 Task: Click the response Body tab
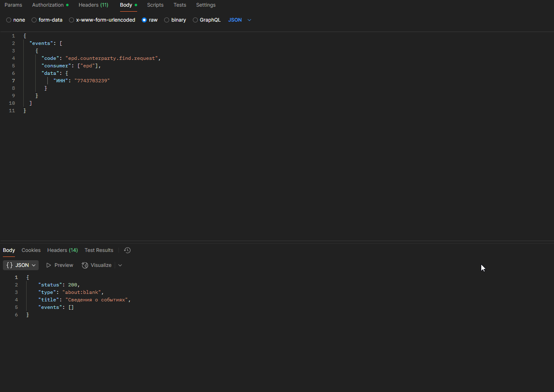(9, 250)
